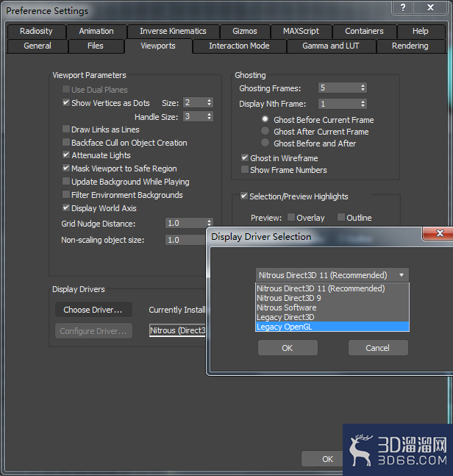Toggle Show Vertices as Dots checkbox
This screenshot has width=453, height=476.
66,102
